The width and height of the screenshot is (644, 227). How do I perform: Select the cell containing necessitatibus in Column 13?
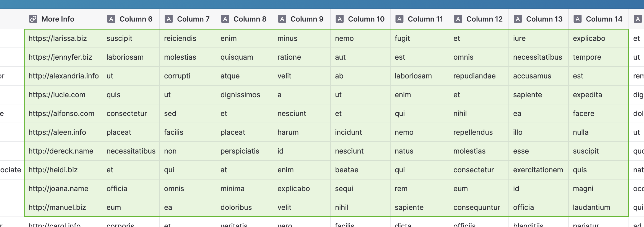pos(539,57)
